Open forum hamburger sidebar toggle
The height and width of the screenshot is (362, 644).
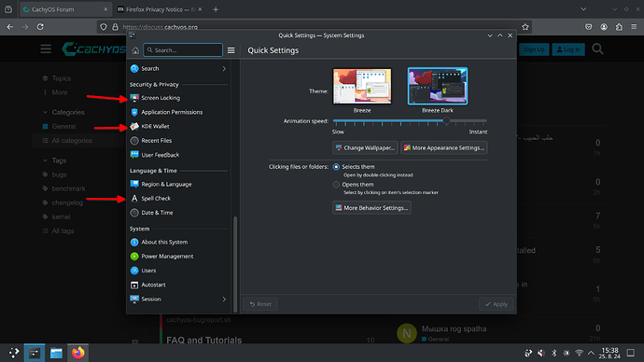tap(46, 49)
